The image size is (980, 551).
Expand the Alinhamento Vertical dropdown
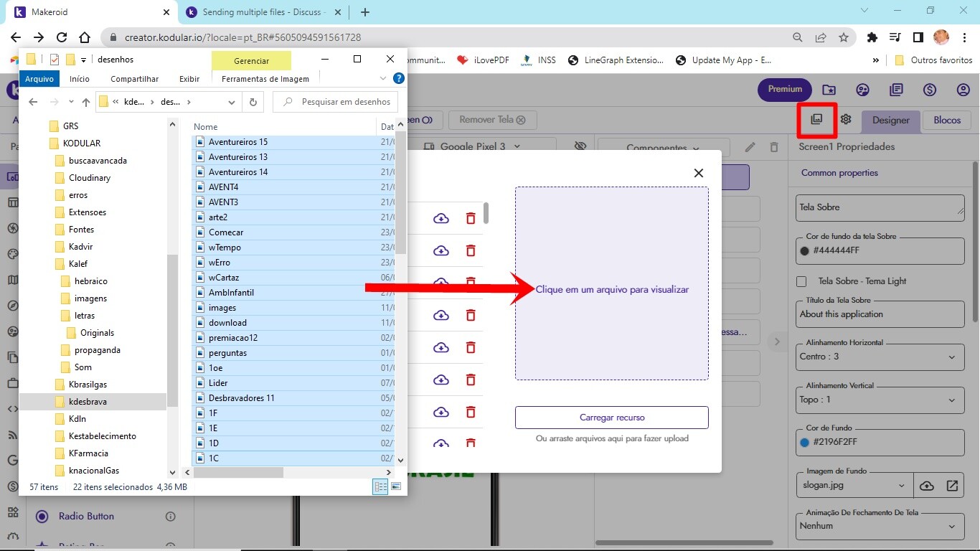coord(880,400)
